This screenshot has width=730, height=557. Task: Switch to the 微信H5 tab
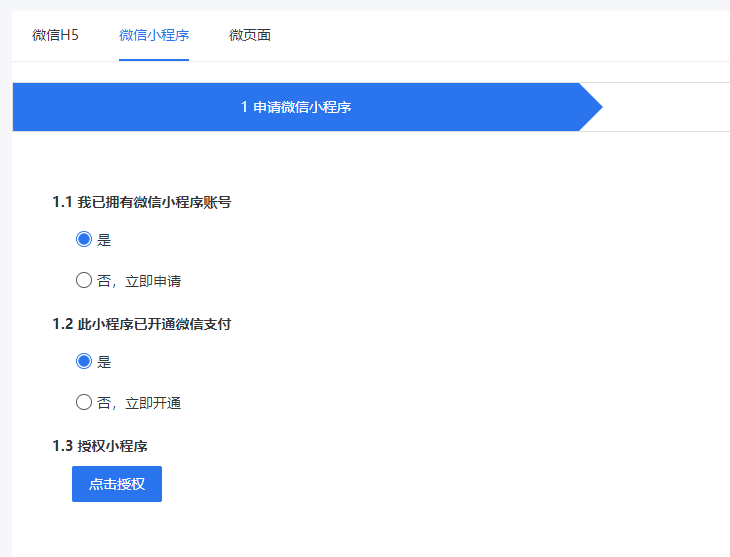[55, 35]
